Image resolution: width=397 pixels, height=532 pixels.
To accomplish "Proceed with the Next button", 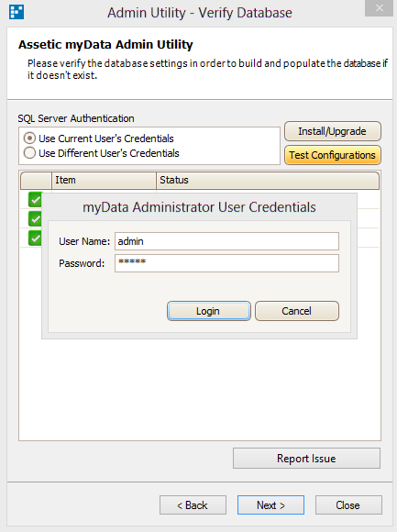I will 270,505.
